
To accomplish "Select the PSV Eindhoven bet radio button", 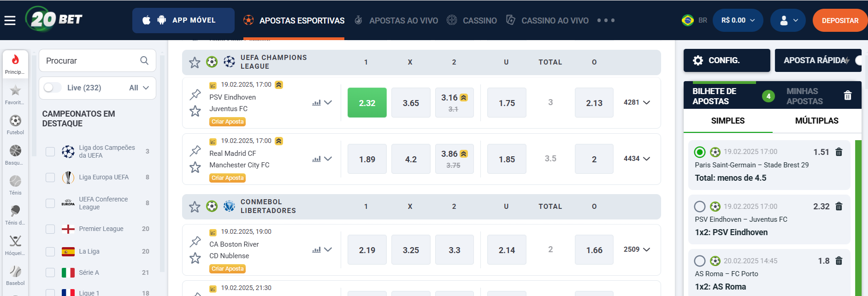I will coord(700,207).
